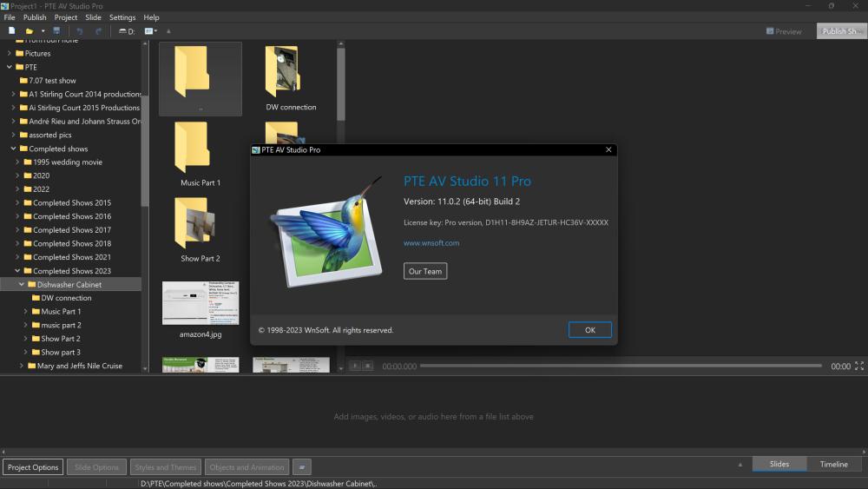868x489 pixels.
Task: Click the fullscreen icon beside the time display
Action: [x=859, y=367]
